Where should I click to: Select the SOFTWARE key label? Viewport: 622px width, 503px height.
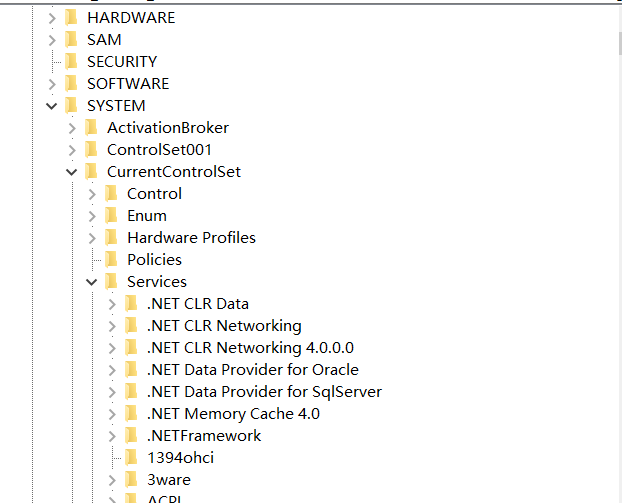tap(128, 84)
